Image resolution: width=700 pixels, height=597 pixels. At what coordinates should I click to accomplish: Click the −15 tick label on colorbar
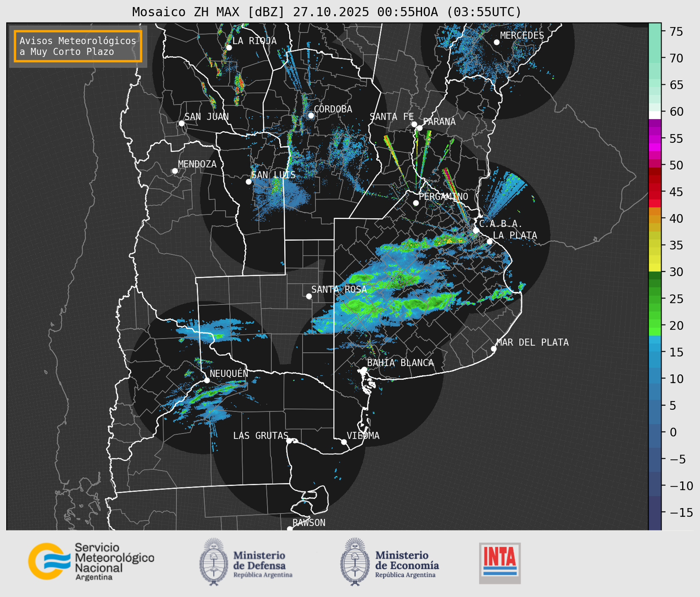point(681,512)
